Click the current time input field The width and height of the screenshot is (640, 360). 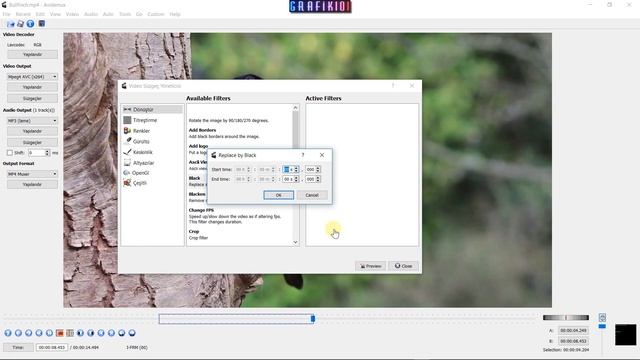point(52,347)
